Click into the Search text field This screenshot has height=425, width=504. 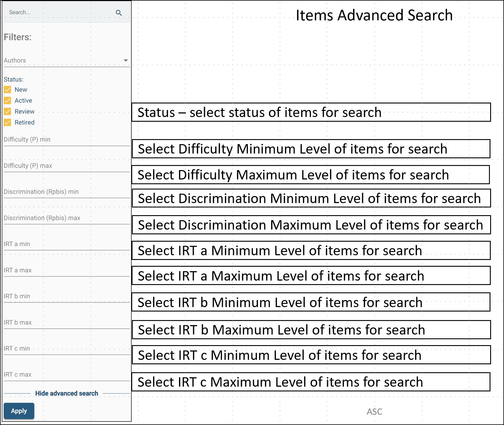(59, 13)
